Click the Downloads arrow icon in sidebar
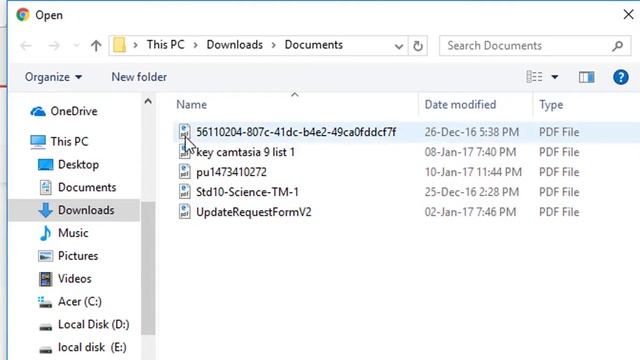Viewport: 640px width, 360px height. (x=45, y=210)
